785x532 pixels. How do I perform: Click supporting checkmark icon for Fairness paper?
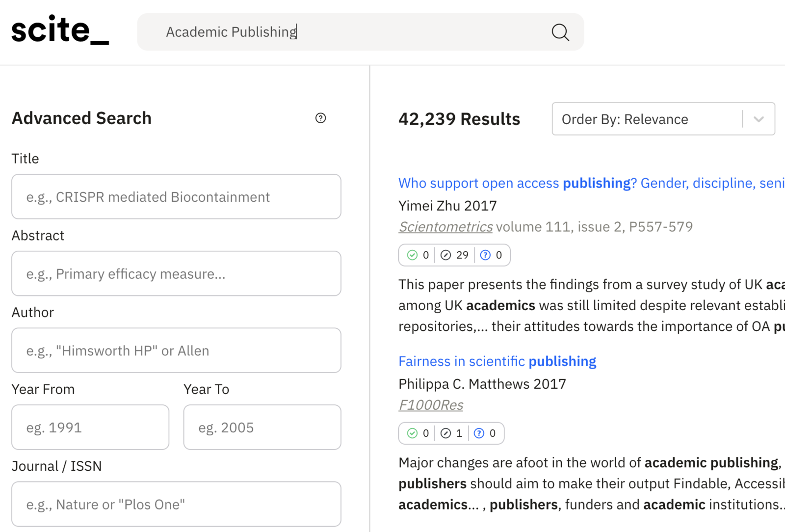pos(412,433)
